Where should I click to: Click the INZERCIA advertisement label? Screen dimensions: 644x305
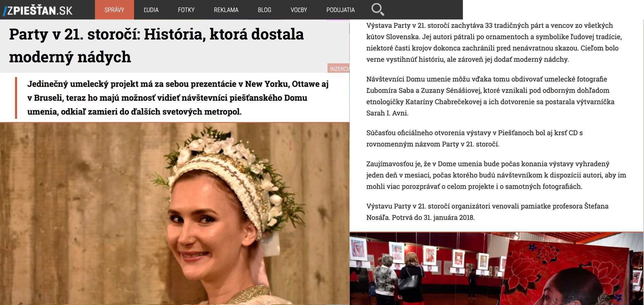tap(339, 68)
